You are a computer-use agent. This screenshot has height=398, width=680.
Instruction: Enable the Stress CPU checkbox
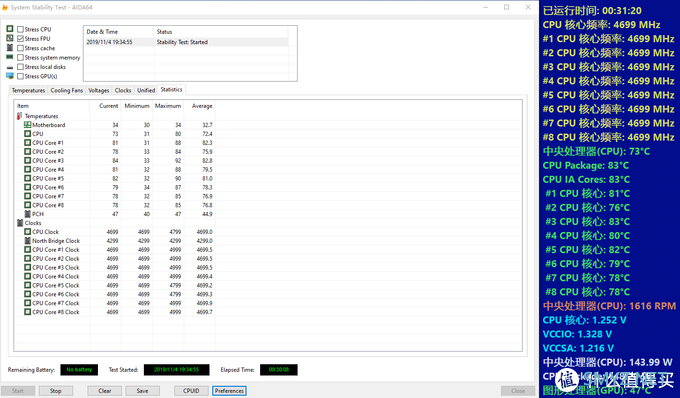[20, 29]
